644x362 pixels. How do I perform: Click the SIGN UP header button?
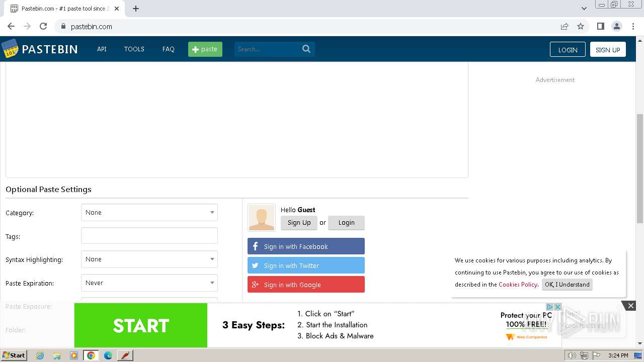coord(608,49)
